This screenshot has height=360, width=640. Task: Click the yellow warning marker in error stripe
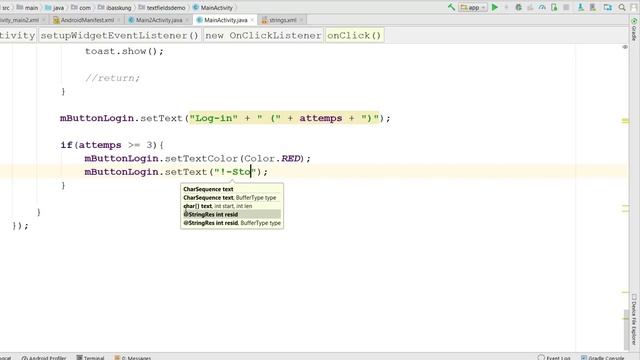coord(625,120)
